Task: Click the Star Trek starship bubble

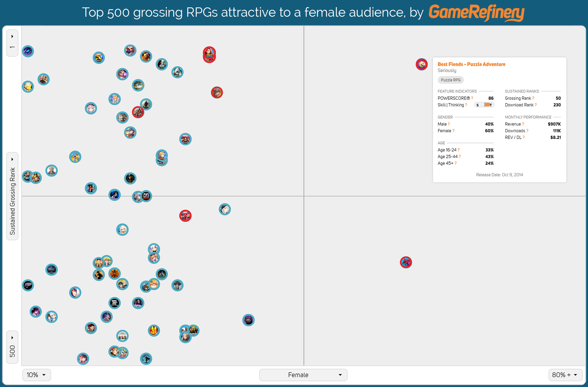Action: 28,285
